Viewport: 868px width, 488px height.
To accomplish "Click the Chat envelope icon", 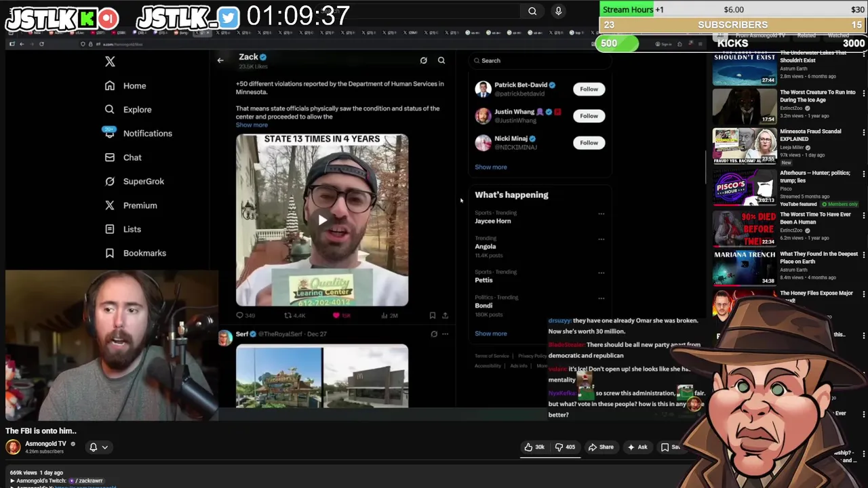I will pos(110,157).
